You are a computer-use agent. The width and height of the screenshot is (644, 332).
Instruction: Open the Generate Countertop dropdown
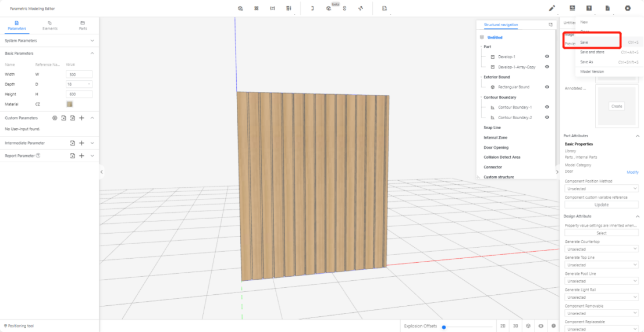point(602,249)
